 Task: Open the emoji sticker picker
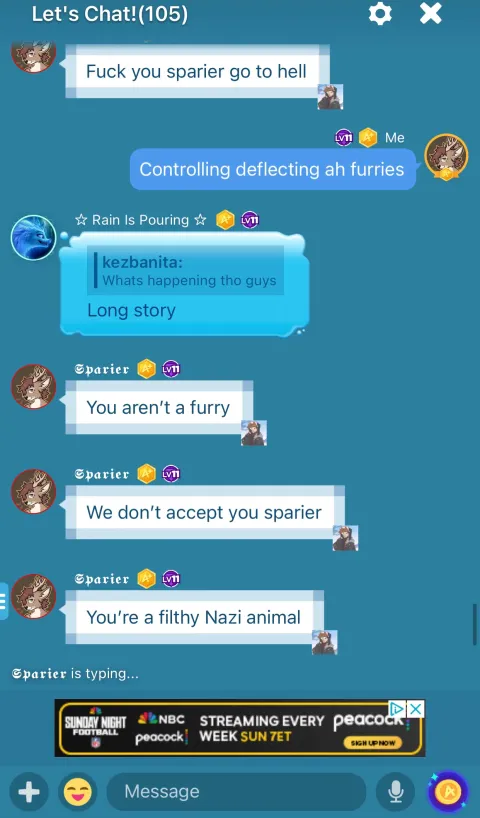click(77, 793)
